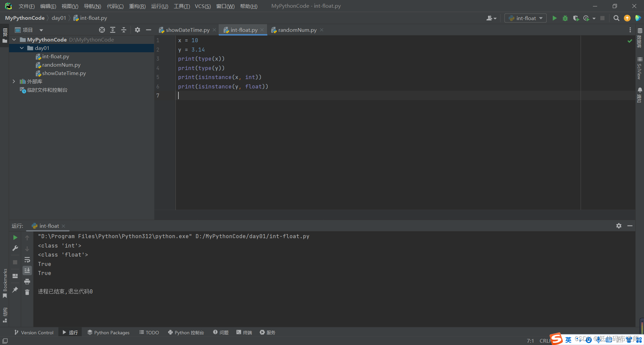Open the 服务 tool window

point(267,332)
